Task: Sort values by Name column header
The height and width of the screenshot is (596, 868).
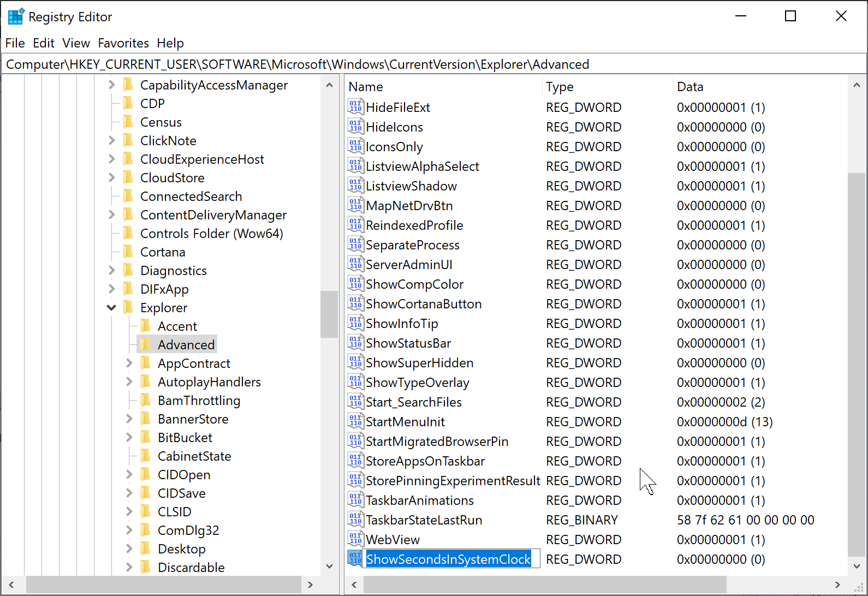Action: tap(444, 87)
